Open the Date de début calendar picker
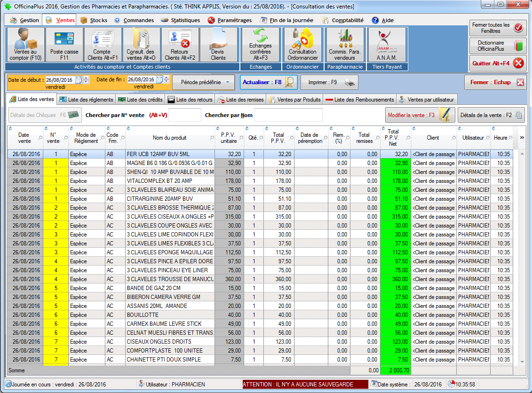The image size is (532, 393). 79,80
